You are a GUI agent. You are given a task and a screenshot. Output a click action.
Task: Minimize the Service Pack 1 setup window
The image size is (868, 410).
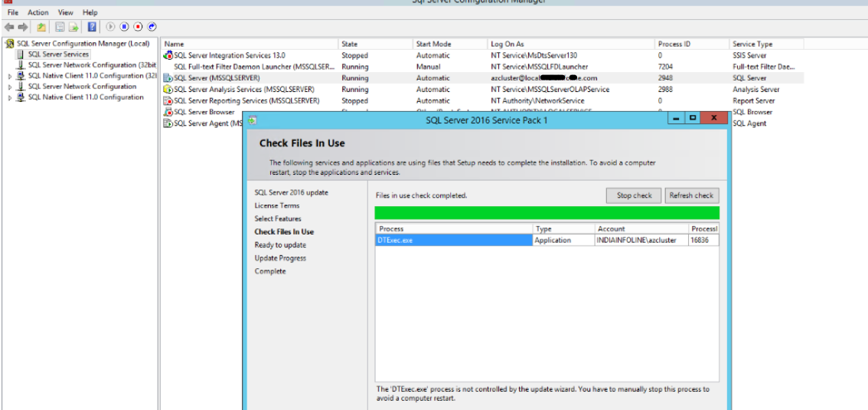(676, 118)
